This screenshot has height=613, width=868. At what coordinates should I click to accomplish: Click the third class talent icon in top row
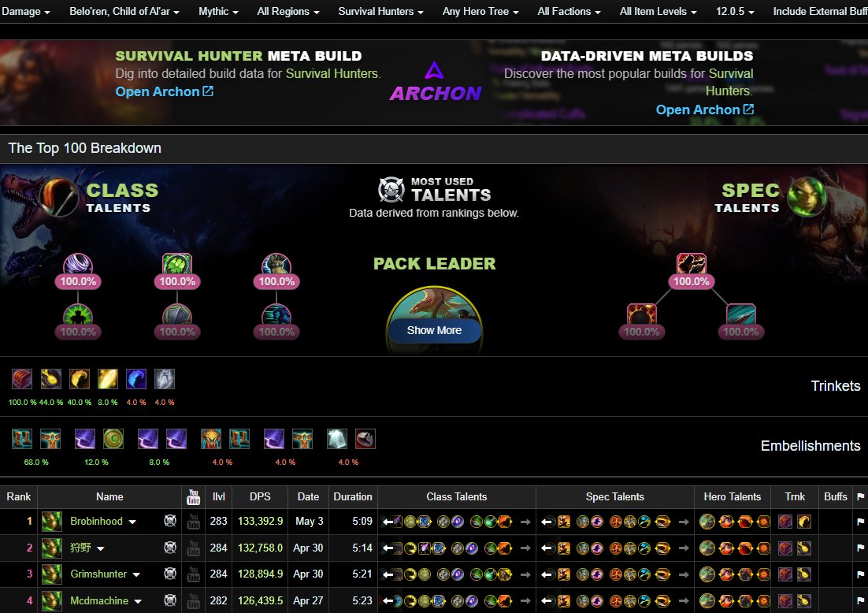[276, 265]
